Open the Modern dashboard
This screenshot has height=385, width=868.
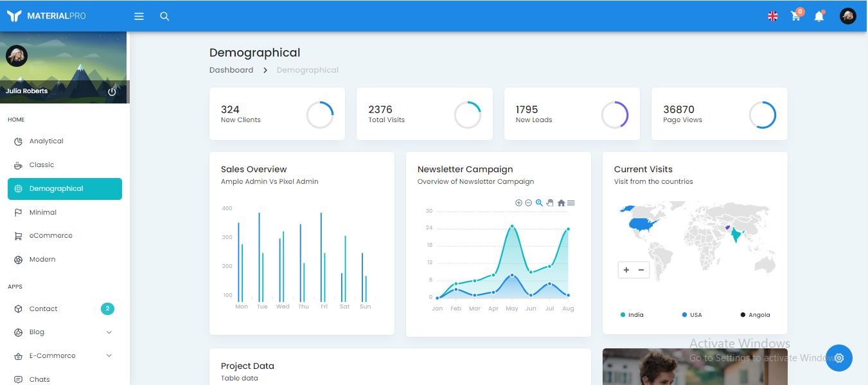coord(65,260)
